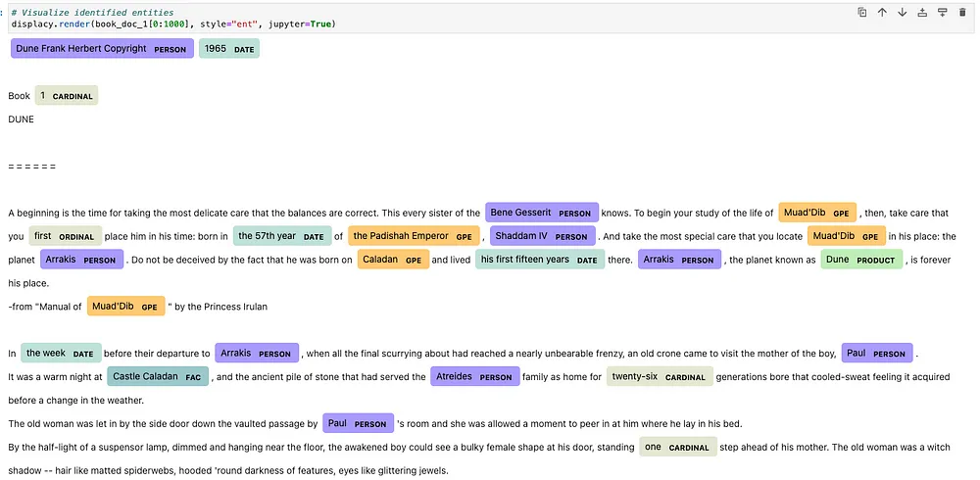Click 'Muad'Dib' GPE after 'that you locate'
Image resolution: width=980 pixels, height=480 pixels.
847,236
